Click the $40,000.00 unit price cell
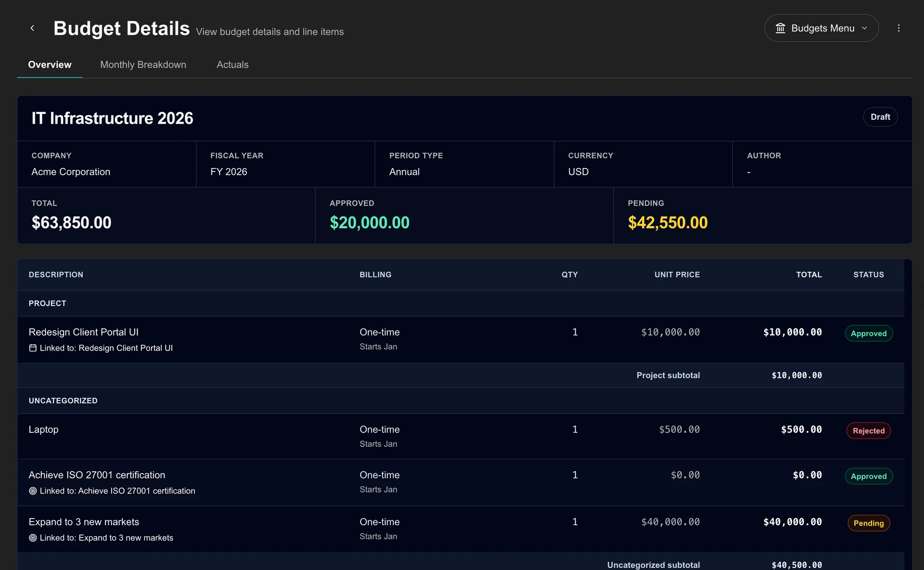 coord(670,522)
